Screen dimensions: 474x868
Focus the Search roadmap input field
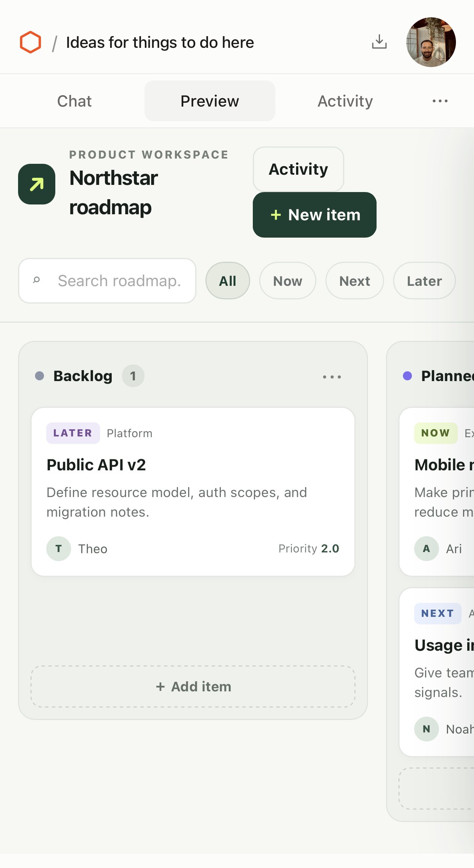107,281
